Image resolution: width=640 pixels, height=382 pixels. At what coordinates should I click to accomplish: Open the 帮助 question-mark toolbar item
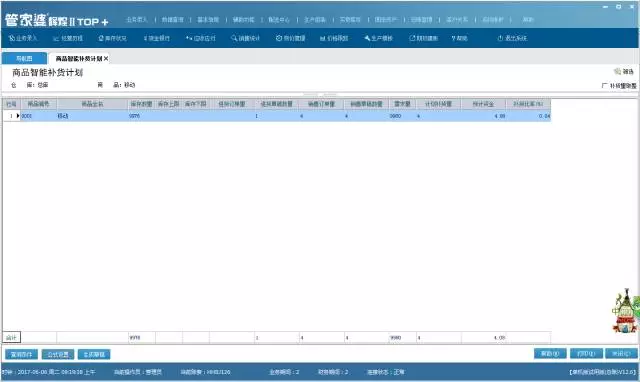pos(459,38)
